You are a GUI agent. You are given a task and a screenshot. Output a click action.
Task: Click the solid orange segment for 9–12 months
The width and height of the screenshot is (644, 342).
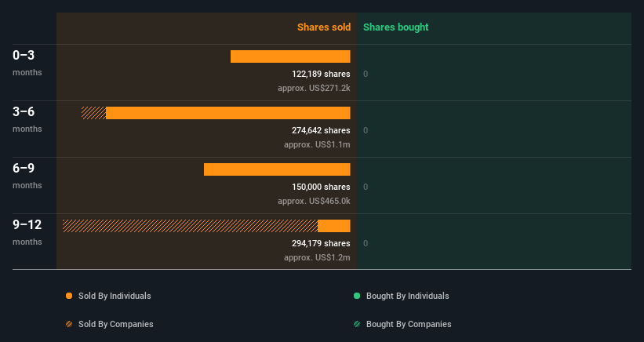(334, 226)
